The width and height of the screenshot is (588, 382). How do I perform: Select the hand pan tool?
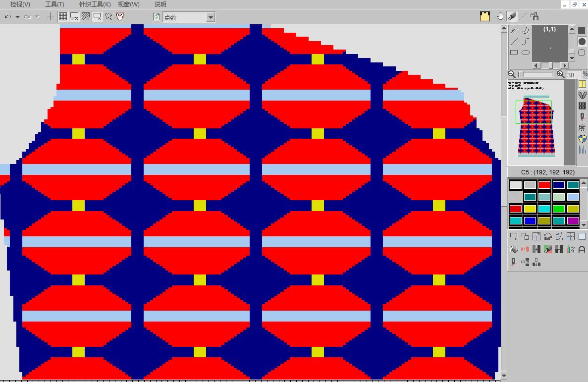pyautogui.click(x=500, y=16)
